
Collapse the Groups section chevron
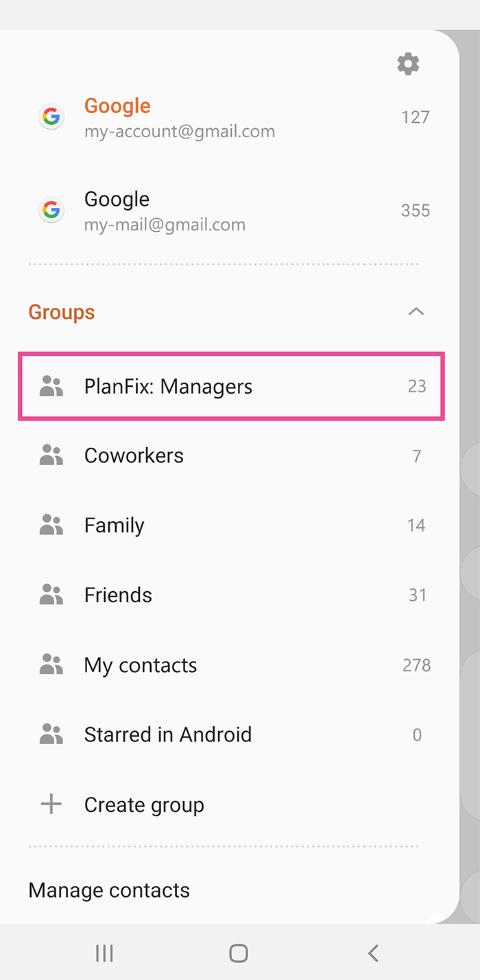[416, 312]
